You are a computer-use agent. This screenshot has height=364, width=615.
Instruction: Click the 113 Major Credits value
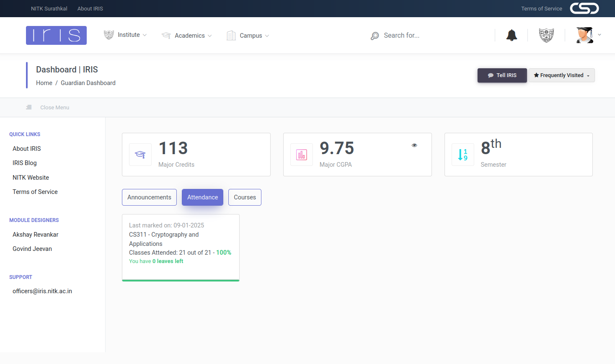click(x=173, y=148)
